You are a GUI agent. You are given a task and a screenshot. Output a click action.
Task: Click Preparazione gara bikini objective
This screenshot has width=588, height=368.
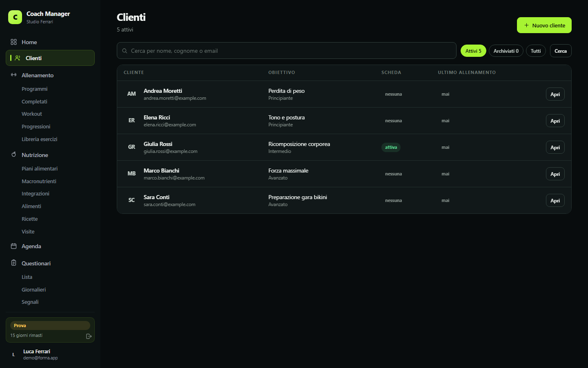[298, 197]
